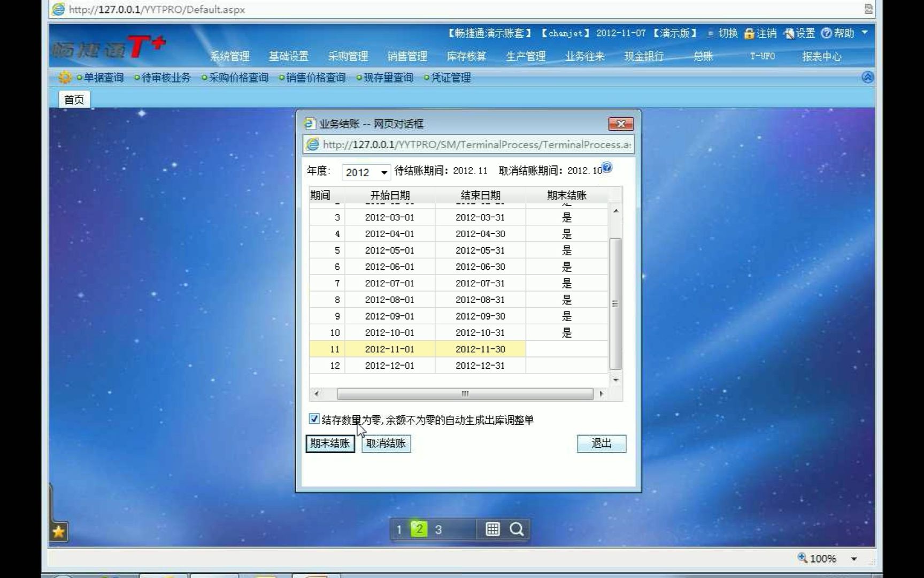
Task: Click the gear icon before 单据查询
Action: click(x=65, y=78)
